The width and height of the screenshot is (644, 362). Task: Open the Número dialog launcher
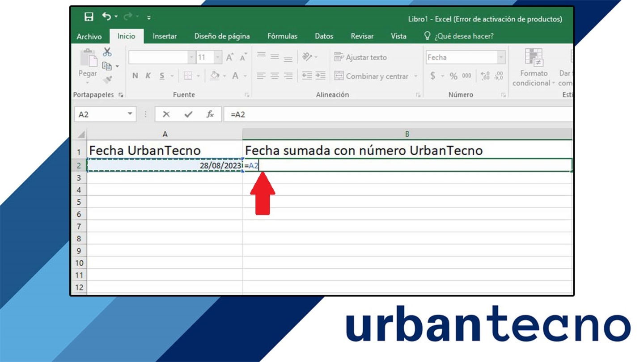click(503, 95)
